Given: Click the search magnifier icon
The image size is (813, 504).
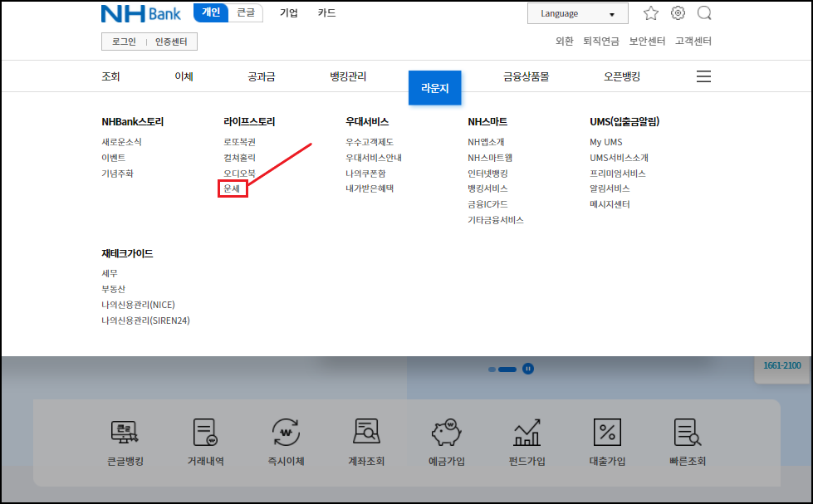Looking at the screenshot, I should [704, 13].
